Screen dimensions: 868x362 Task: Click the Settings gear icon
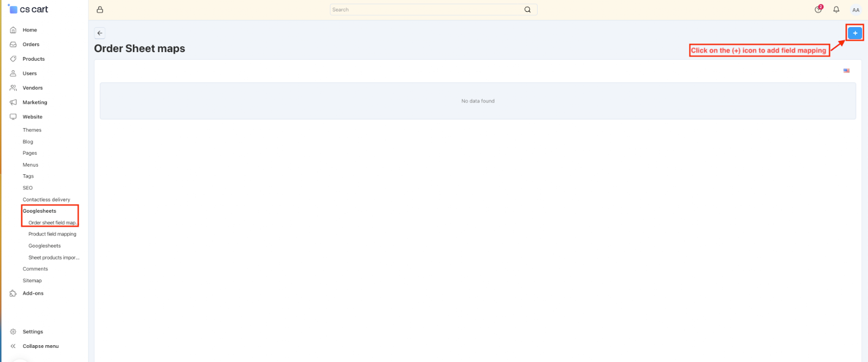[x=13, y=332]
